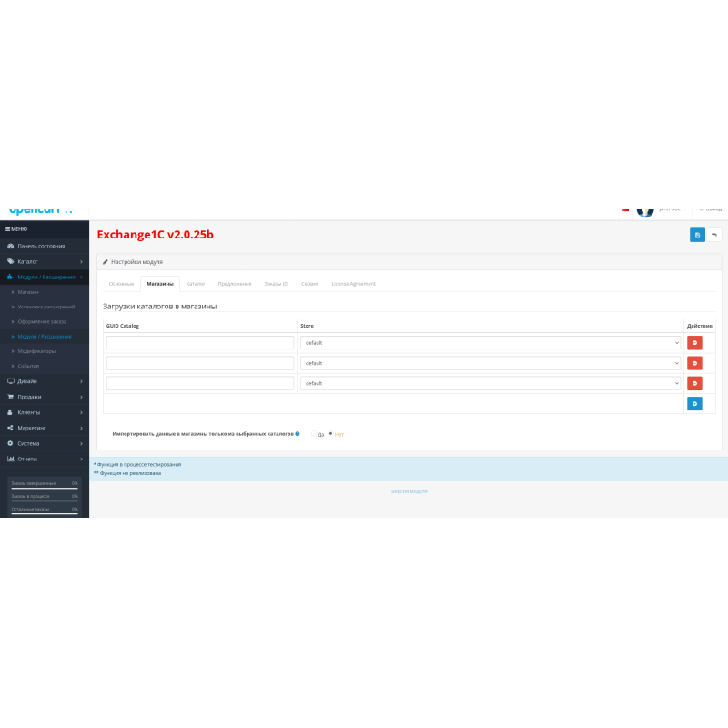Open the Предложения tab
This screenshot has width=728, height=728.
click(x=235, y=284)
